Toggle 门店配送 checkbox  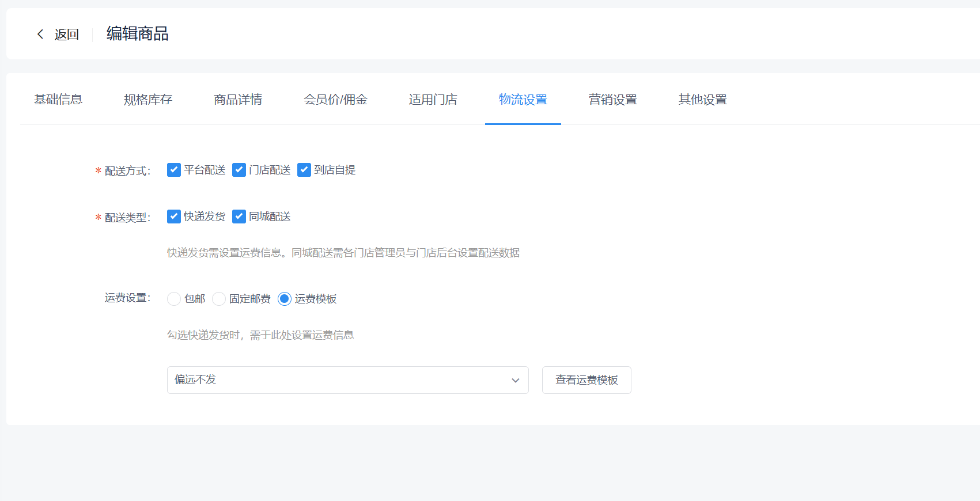(239, 170)
